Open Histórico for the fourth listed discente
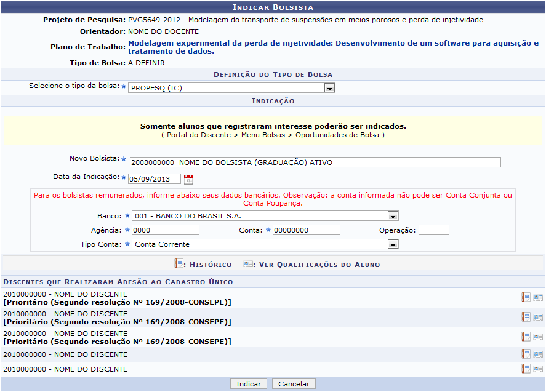This screenshot has height=392, width=546. click(526, 354)
